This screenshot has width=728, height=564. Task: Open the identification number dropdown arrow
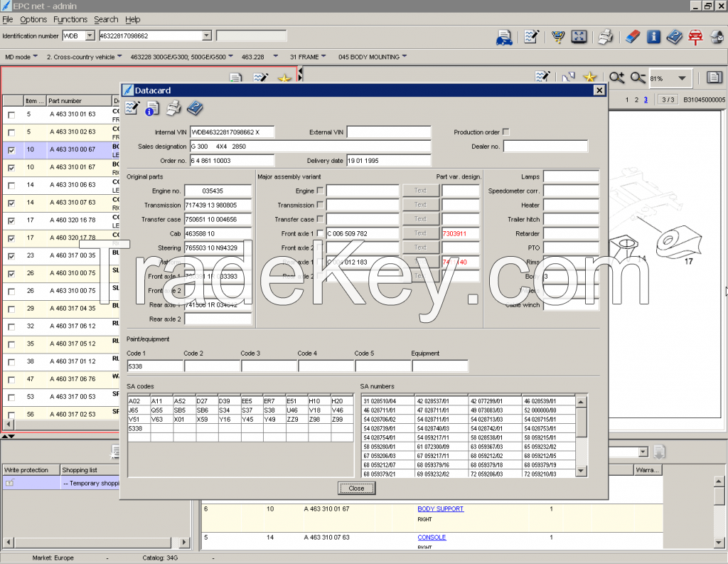click(x=207, y=36)
